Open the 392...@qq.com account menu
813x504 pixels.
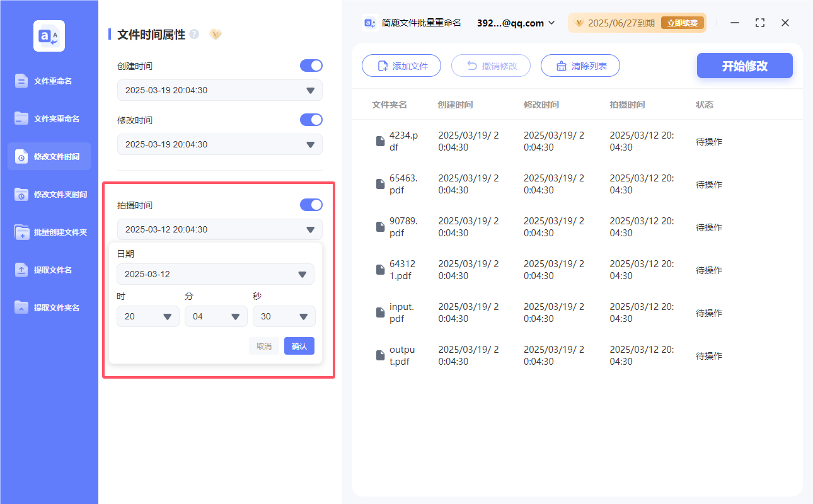(514, 23)
